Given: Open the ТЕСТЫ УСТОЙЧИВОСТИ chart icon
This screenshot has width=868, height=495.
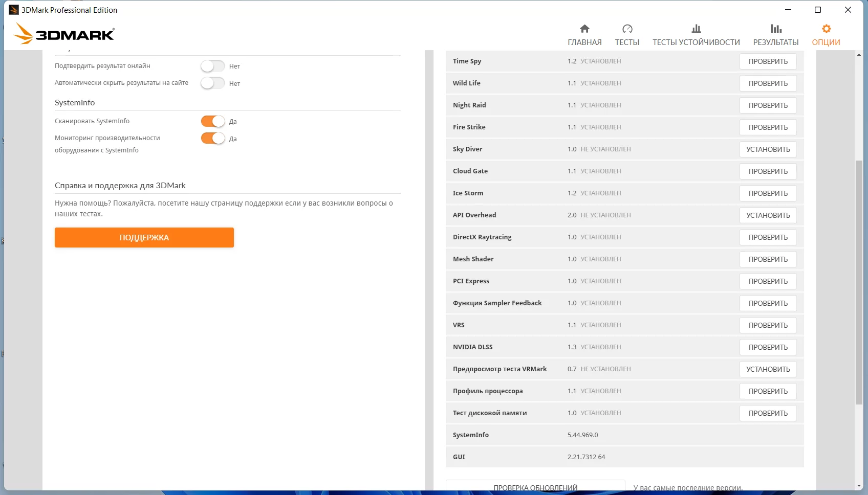Looking at the screenshot, I should coord(696,29).
